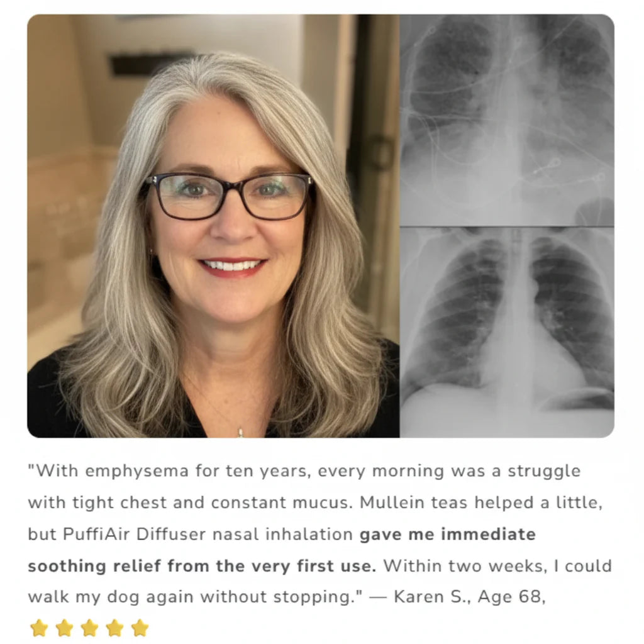Click the 'Mullein teas' phrase

click(414, 502)
